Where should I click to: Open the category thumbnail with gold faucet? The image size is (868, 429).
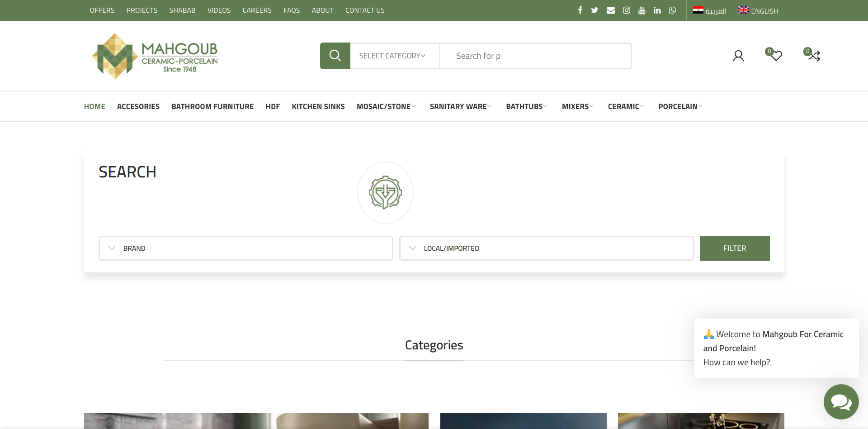[701, 421]
